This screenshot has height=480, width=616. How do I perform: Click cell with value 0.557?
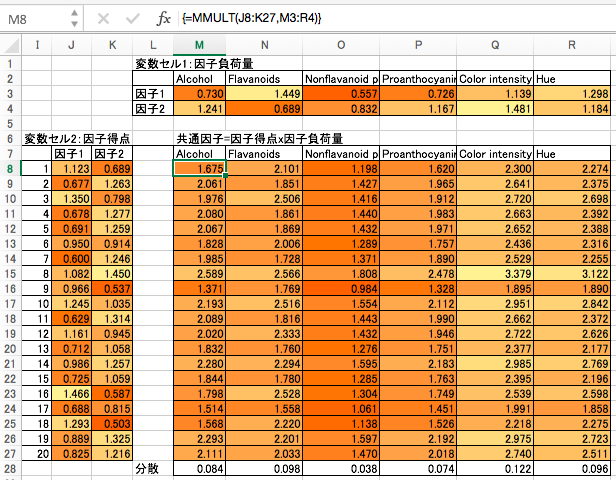tap(341, 94)
